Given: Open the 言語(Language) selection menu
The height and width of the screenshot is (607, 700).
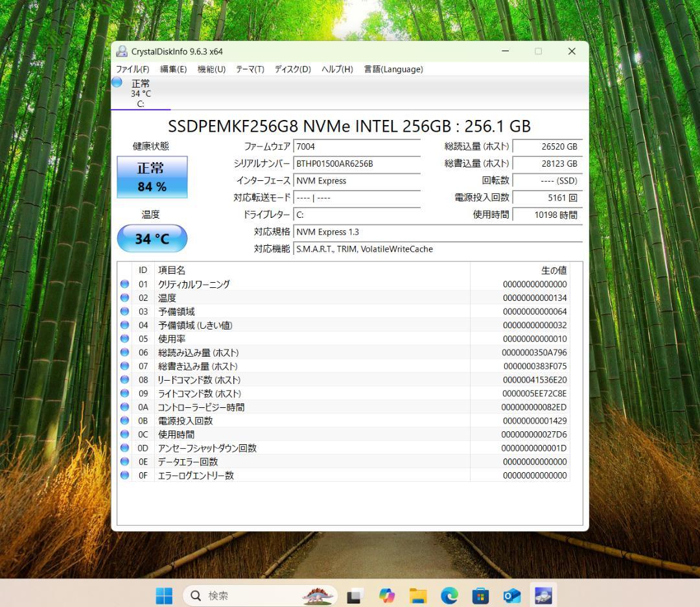Looking at the screenshot, I should coord(393,69).
